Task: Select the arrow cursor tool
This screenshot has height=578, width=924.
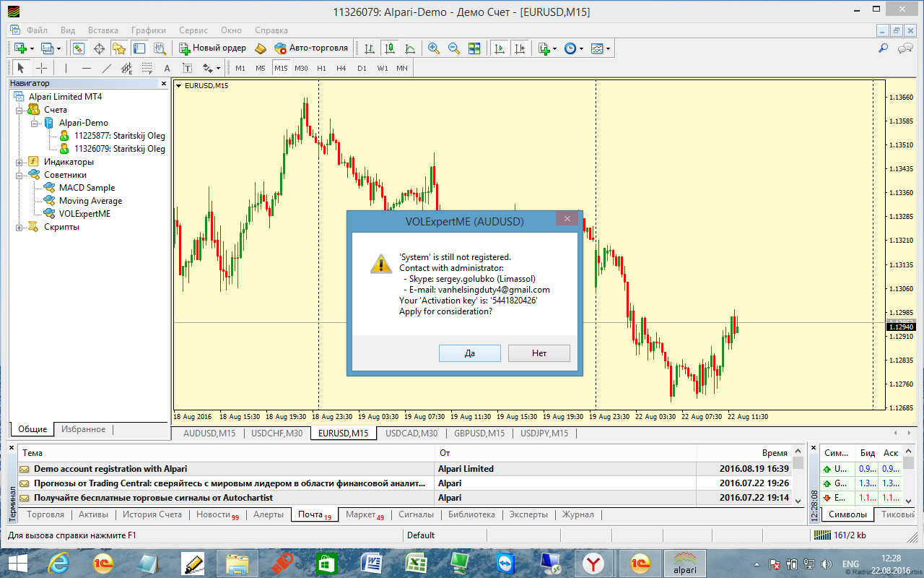Action: 20,68
